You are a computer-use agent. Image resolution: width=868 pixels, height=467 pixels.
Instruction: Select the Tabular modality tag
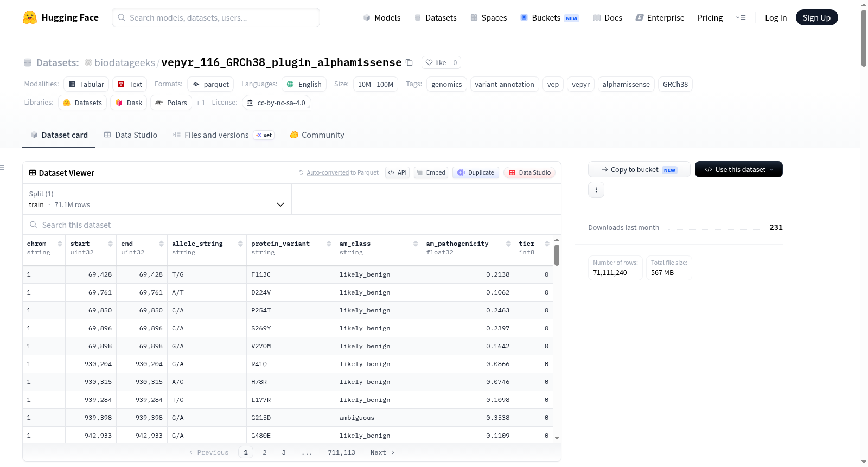pos(86,84)
